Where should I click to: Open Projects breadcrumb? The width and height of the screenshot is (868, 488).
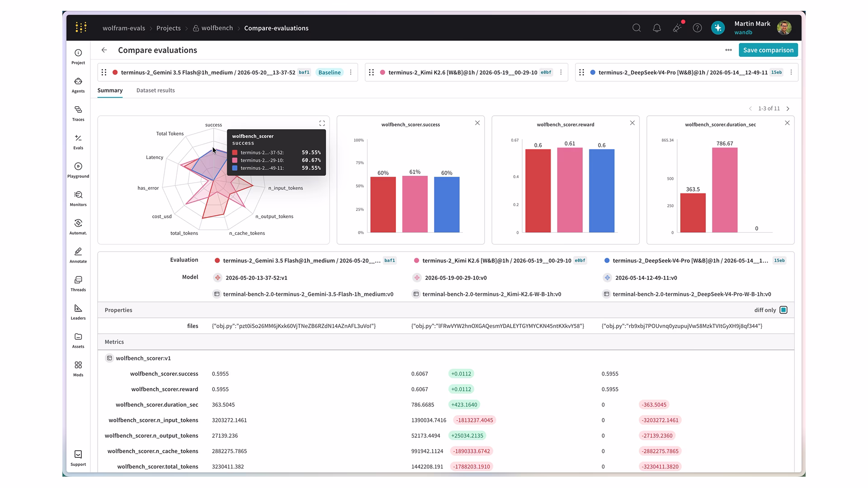pyautogui.click(x=169, y=28)
